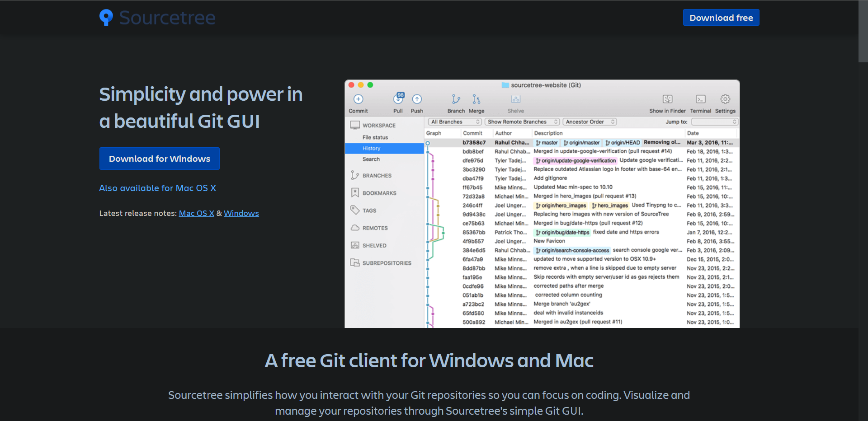Select commit 500a892 row
This screenshot has height=421, width=868.
tap(582, 322)
